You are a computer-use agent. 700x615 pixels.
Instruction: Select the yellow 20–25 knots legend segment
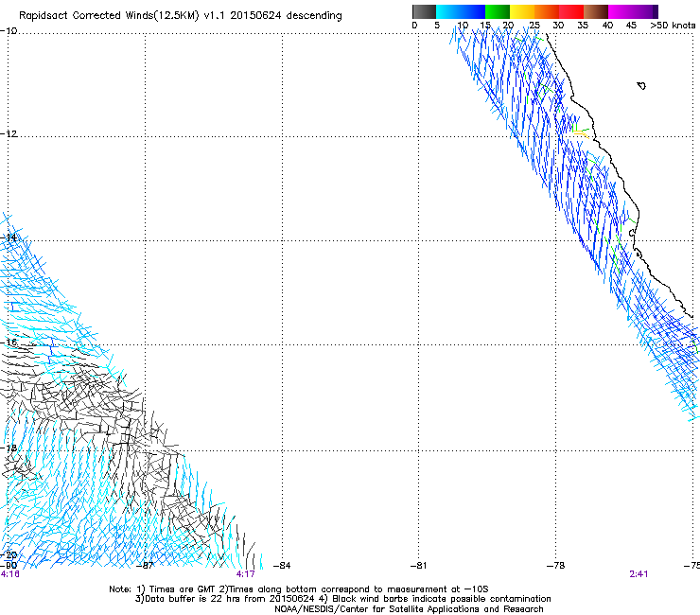[522, 11]
